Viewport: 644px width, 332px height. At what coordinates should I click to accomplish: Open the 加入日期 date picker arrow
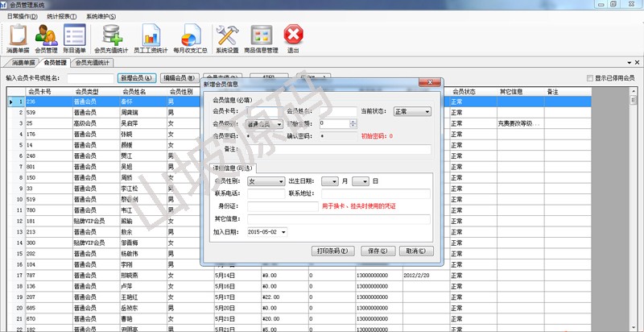point(283,233)
